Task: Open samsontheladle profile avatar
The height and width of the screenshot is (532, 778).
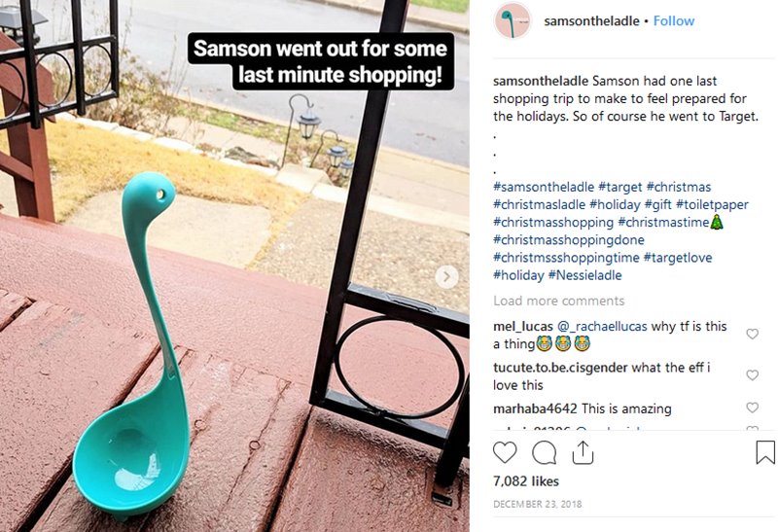Action: pyautogui.click(x=513, y=20)
